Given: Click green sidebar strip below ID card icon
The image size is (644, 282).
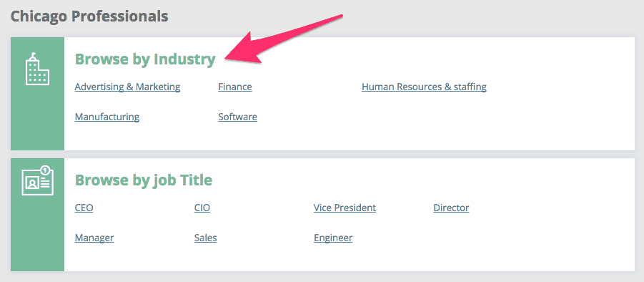Looking at the screenshot, I should (x=37, y=234).
